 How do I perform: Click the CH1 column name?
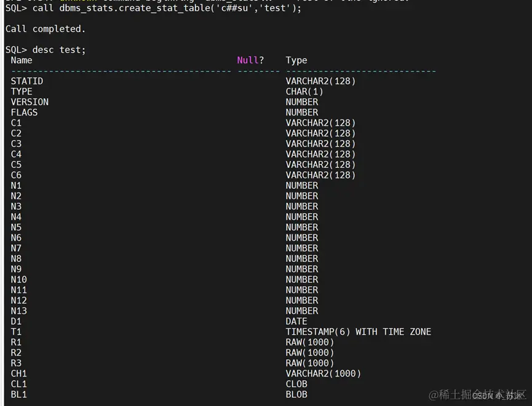[x=18, y=374]
